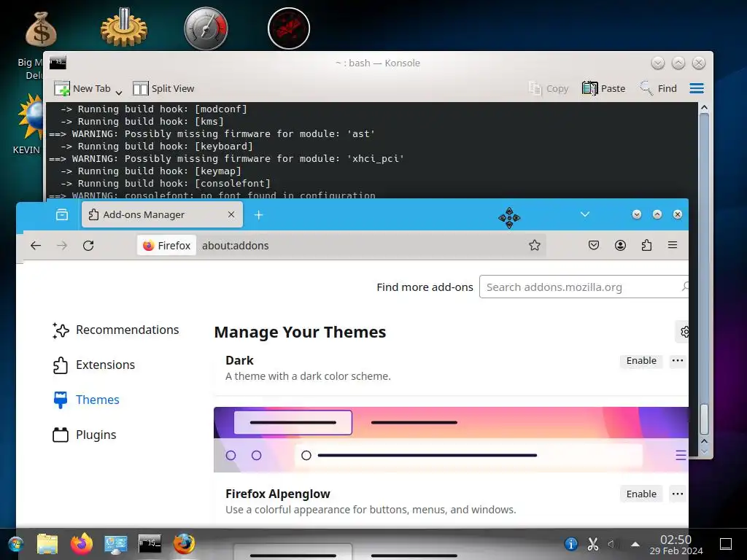Launch the new Firefox taskbar icon
The height and width of the screenshot is (560, 747).
(x=82, y=544)
